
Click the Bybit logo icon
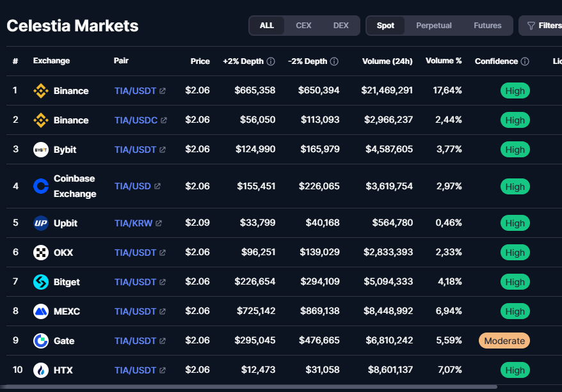41,150
